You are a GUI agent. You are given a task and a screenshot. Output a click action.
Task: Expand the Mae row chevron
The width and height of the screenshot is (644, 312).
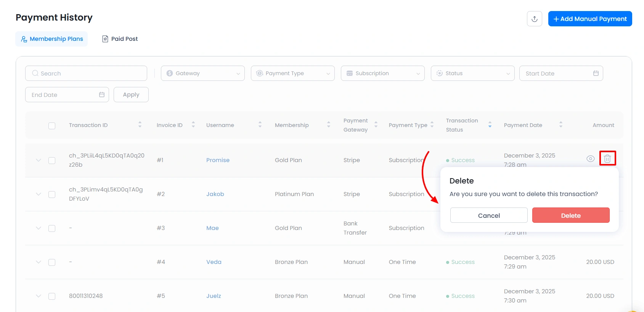pos(39,228)
